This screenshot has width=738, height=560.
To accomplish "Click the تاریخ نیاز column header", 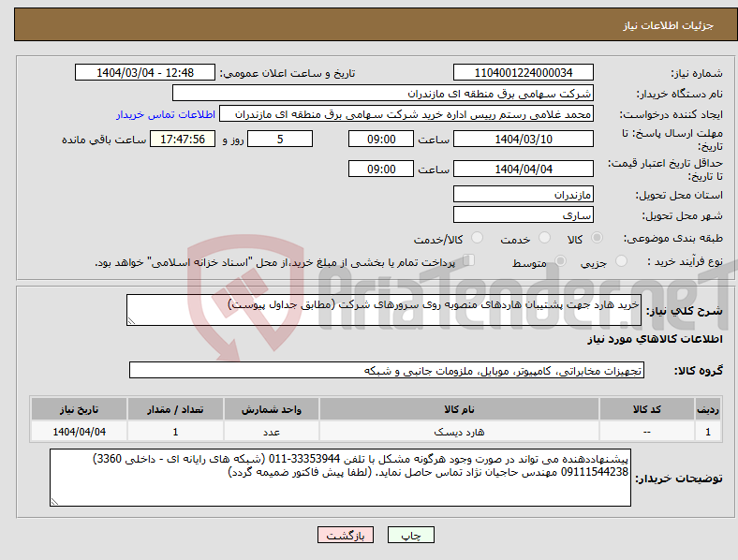I will pyautogui.click(x=79, y=409).
